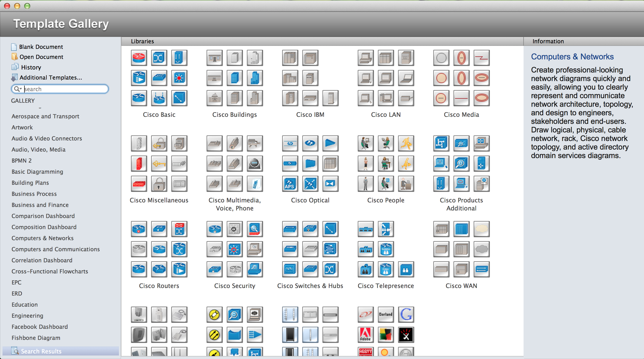Click the Open Document folder icon

(14, 57)
